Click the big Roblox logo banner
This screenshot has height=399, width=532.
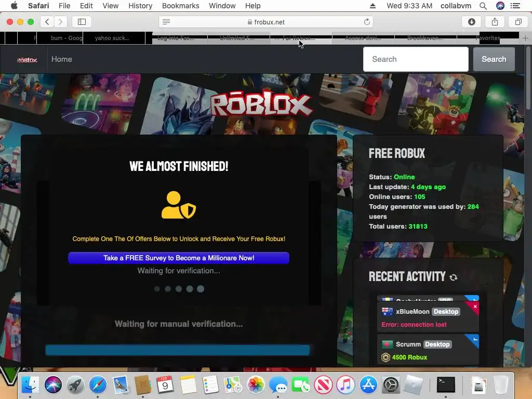pyautogui.click(x=261, y=104)
